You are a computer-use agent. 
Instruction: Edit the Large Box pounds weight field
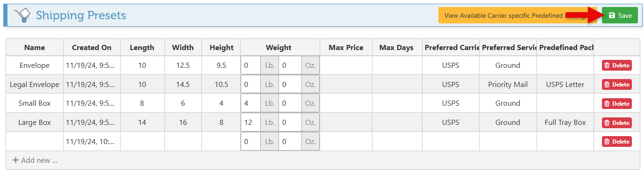250,123
